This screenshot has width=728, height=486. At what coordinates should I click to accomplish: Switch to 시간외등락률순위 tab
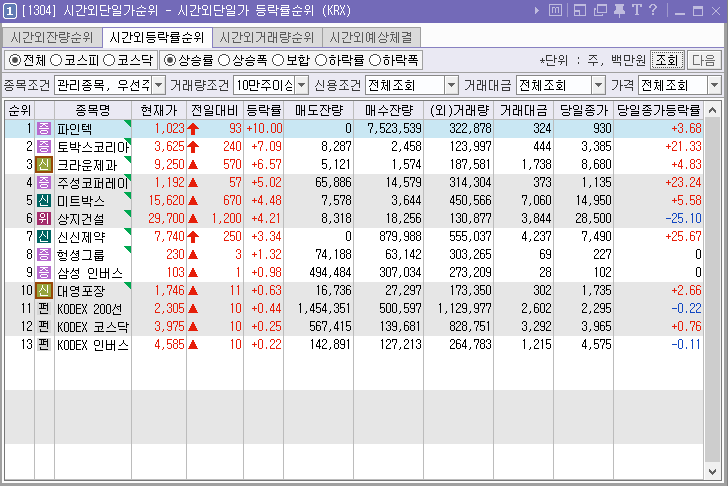coord(157,37)
